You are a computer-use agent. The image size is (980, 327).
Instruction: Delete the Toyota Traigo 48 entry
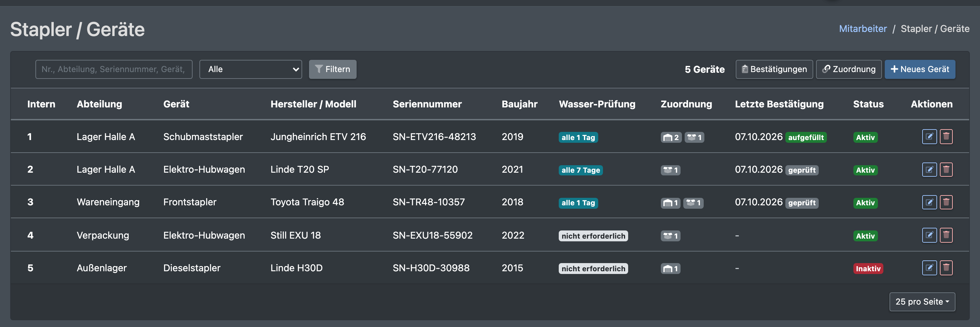point(946,202)
